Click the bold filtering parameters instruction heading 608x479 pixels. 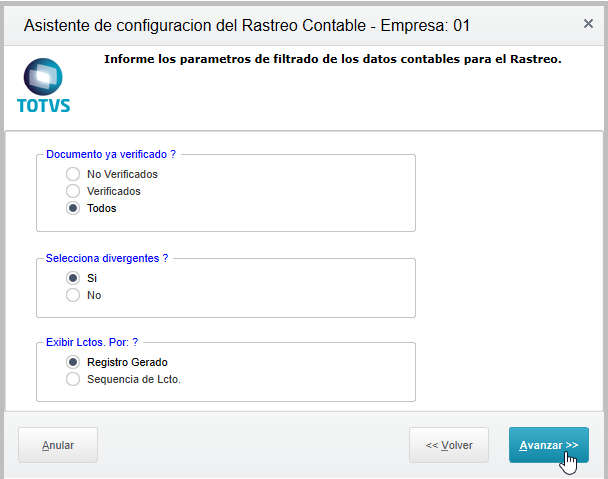click(333, 59)
